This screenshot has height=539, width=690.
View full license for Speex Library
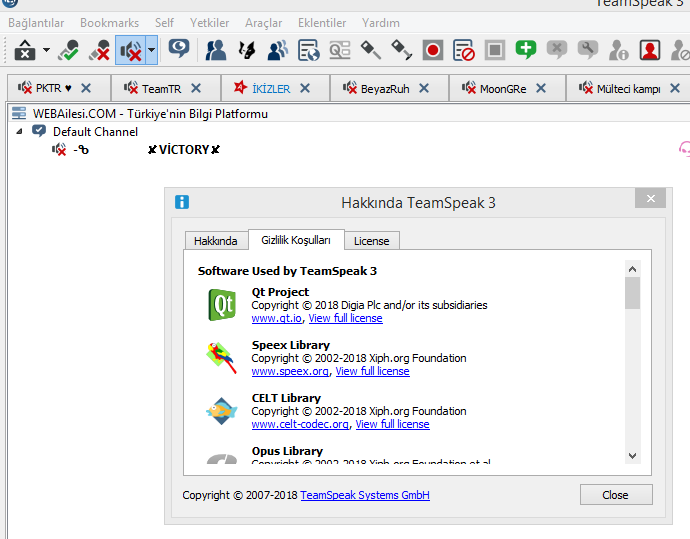click(372, 371)
